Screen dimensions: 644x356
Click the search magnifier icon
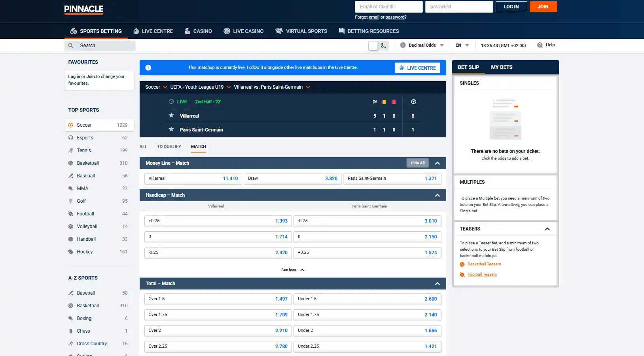[71, 46]
